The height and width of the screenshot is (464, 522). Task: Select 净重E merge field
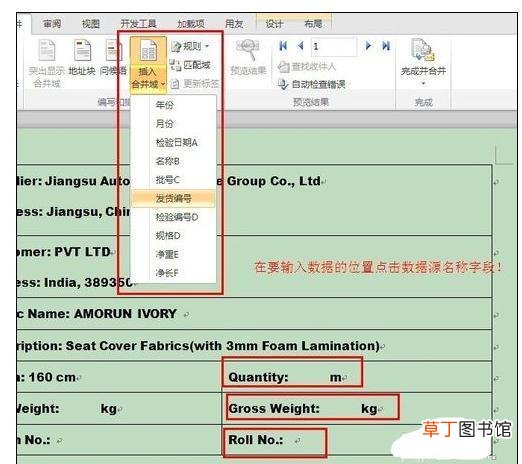tap(173, 254)
